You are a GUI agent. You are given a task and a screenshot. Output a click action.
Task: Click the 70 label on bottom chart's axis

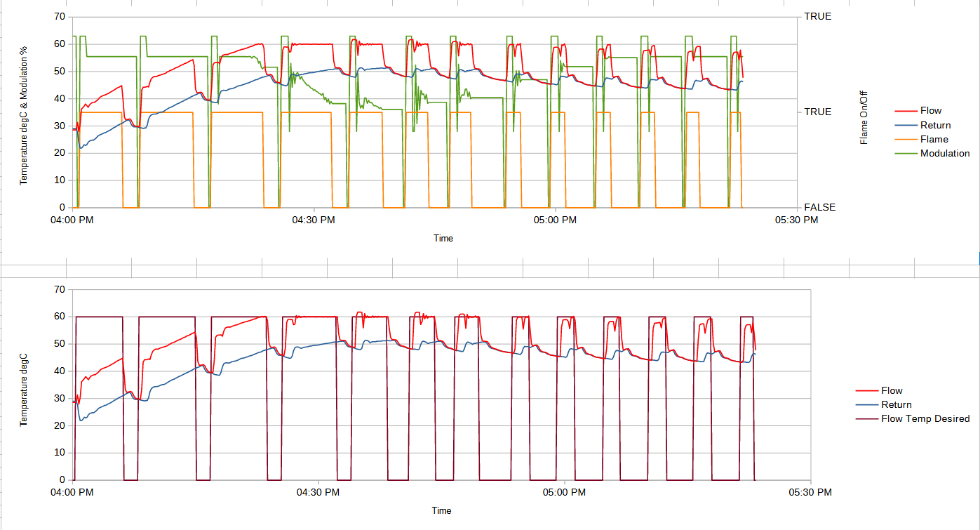[59, 289]
